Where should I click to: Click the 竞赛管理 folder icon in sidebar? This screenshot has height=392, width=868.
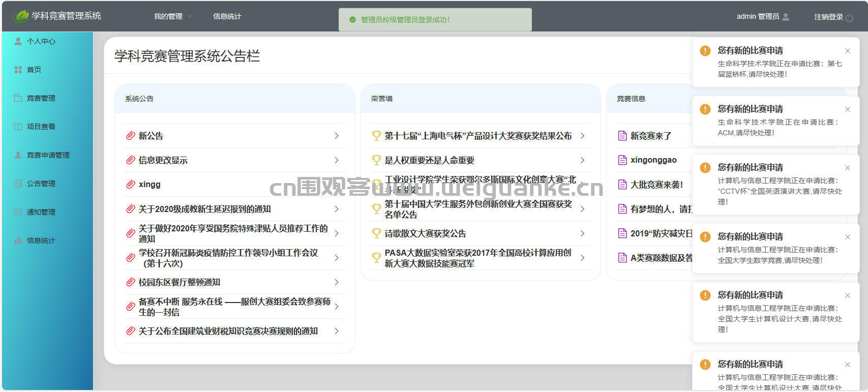tap(18, 98)
